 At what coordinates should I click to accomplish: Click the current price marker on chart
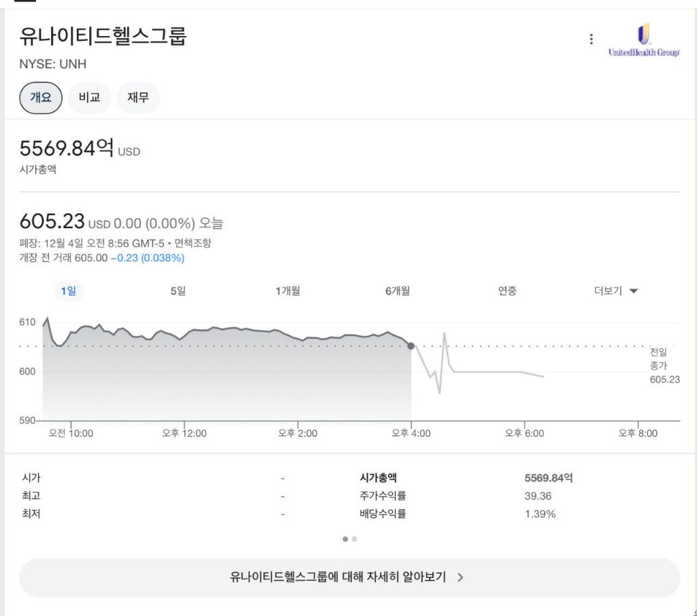(411, 345)
